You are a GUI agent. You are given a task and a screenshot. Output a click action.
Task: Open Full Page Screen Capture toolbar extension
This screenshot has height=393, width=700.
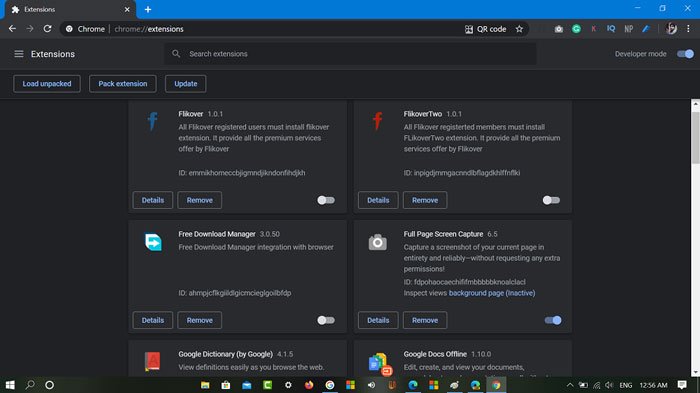pos(558,29)
